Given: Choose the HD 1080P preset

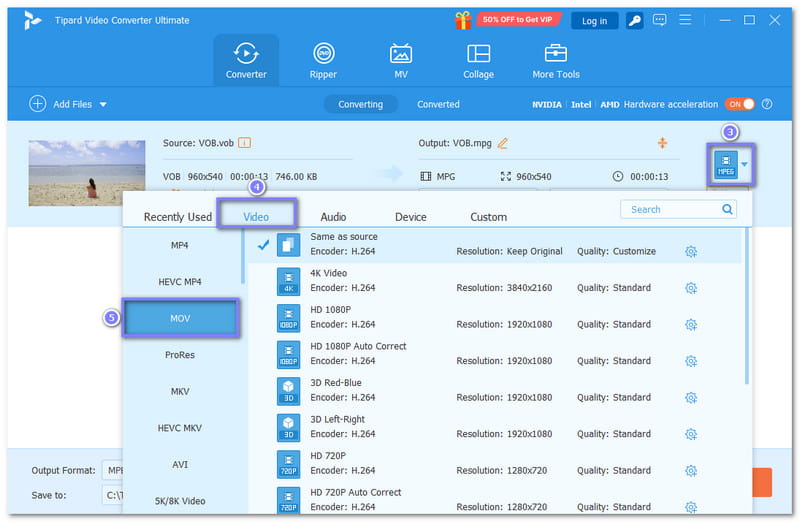Looking at the screenshot, I should pos(495,317).
